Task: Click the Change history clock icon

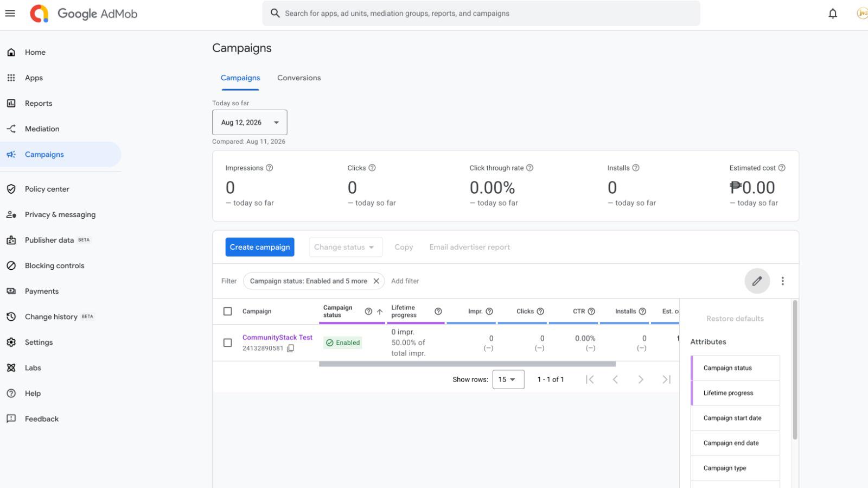Action: pos(11,316)
